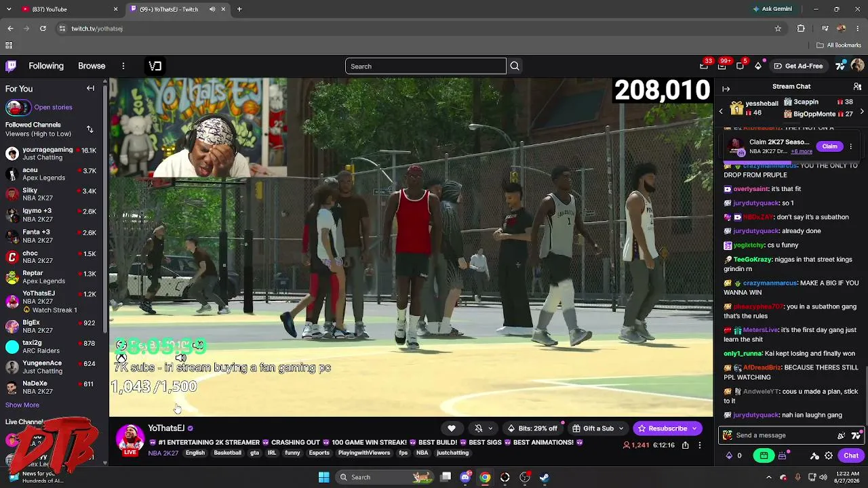Open the Twitch more options menu
Screen dimensions: 868x488
pyautogui.click(x=123, y=66)
